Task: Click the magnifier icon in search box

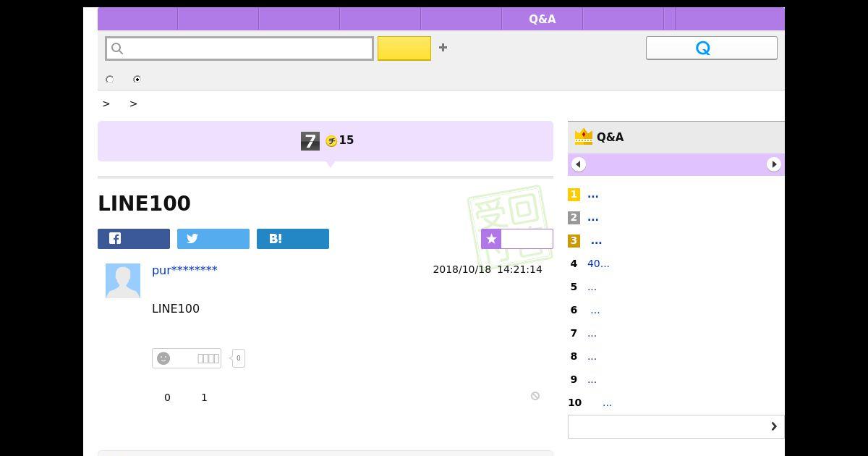Action: coord(118,48)
